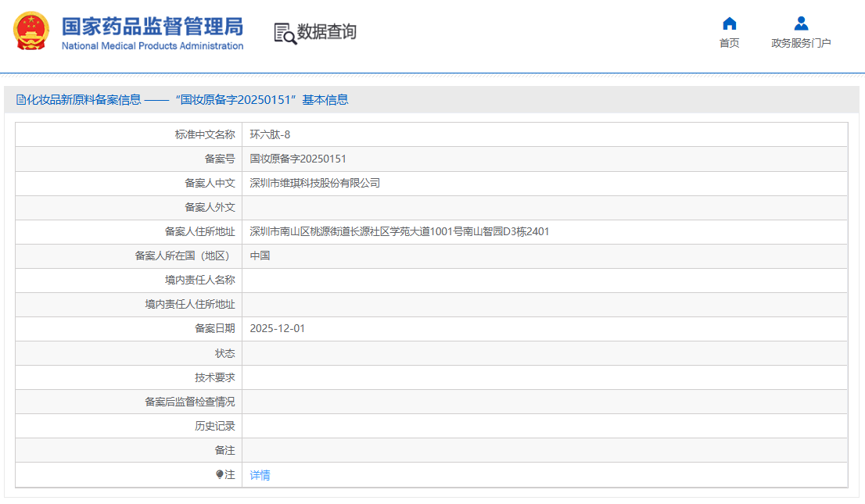
Task: Click the 标准中文名称 row label
Action: (204, 134)
